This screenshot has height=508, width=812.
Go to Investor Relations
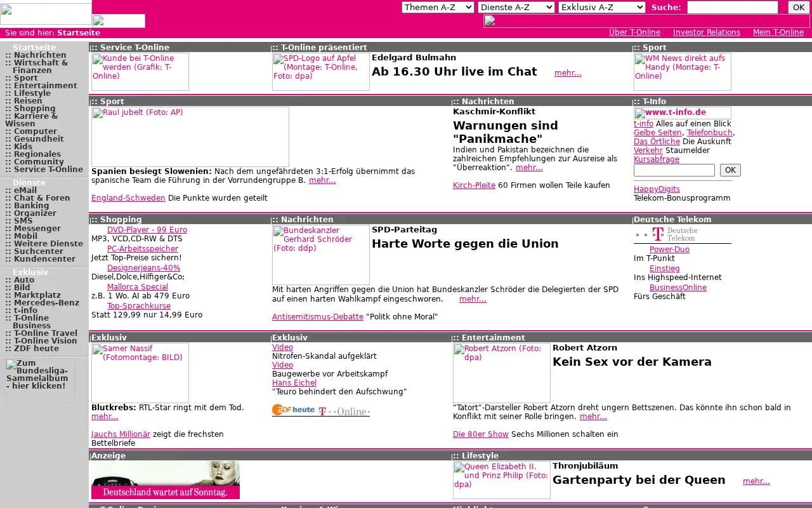pyautogui.click(x=707, y=32)
